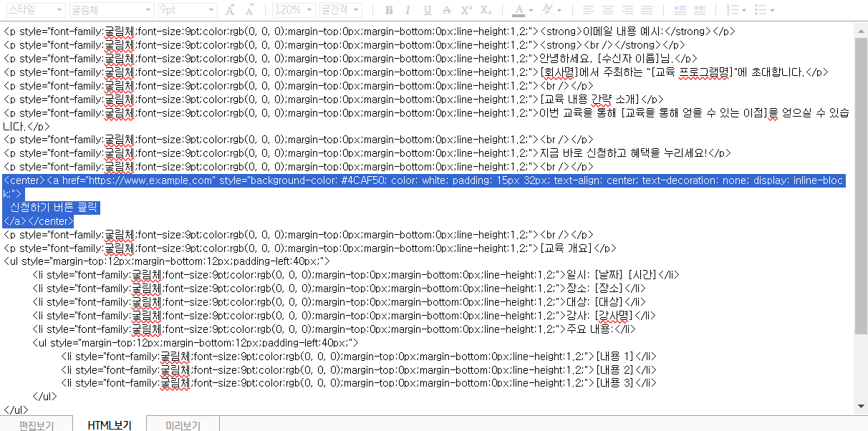Image resolution: width=868 pixels, height=431 pixels.
Task: Decrease the font size with the small 가 icon
Action: [x=249, y=10]
